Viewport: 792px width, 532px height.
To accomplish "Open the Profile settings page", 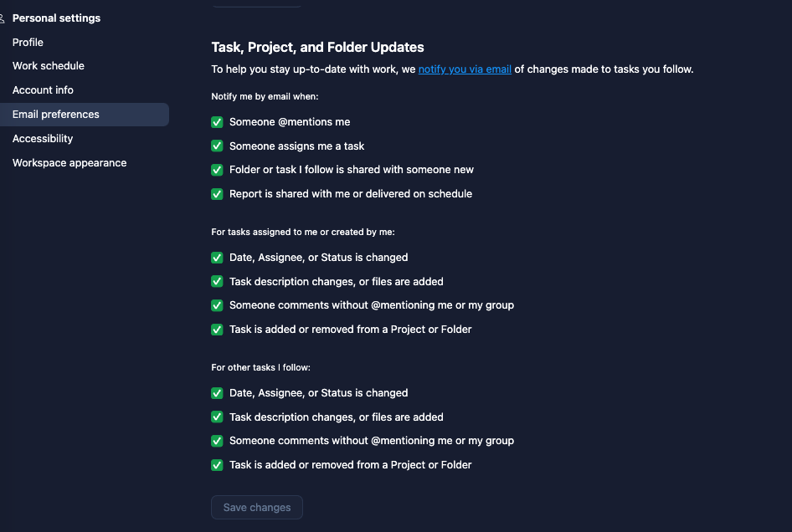I will (28, 43).
